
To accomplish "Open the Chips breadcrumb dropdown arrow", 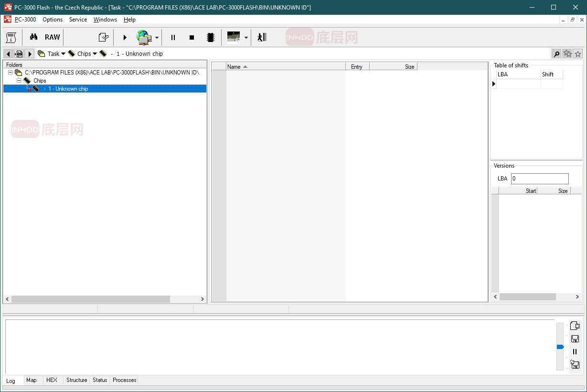I will 95,54.
